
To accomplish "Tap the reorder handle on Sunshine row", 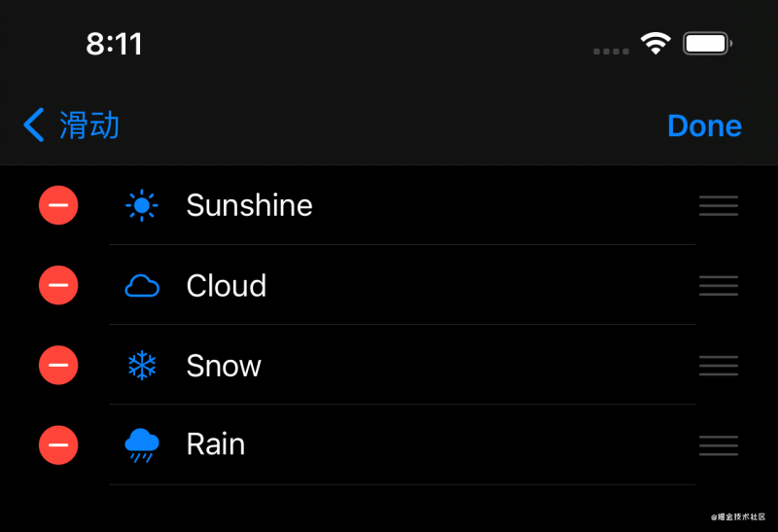I will pos(719,205).
